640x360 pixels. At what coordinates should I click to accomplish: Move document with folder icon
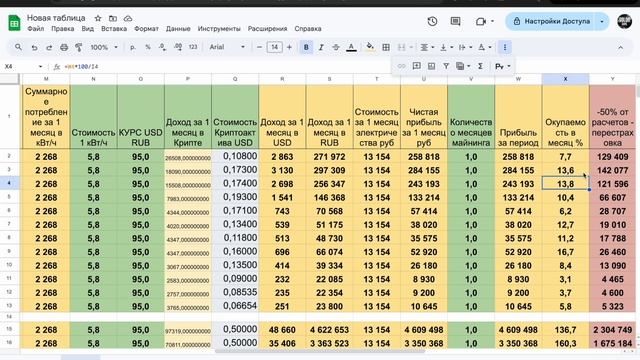pyautogui.click(x=113, y=18)
